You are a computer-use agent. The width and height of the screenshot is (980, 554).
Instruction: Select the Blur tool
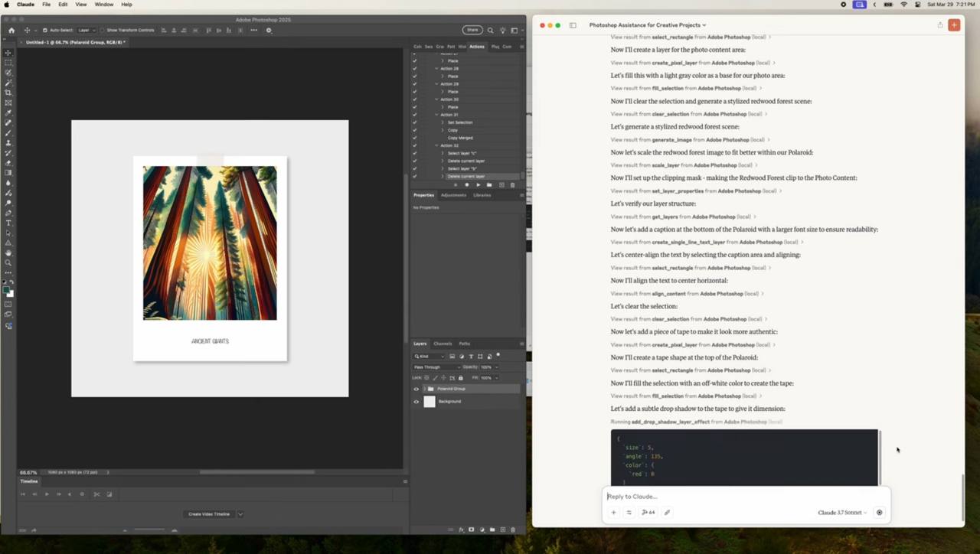point(8,183)
